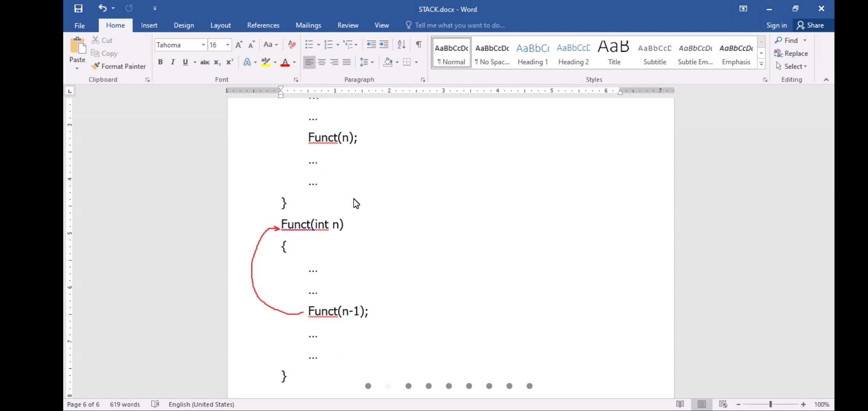This screenshot has width=868, height=411.
Task: Toggle Show/Hide paragraph marks
Action: tap(418, 45)
